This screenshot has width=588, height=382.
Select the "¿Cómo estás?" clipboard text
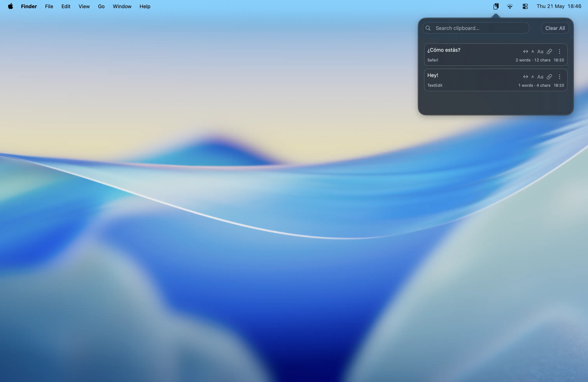[444, 50]
